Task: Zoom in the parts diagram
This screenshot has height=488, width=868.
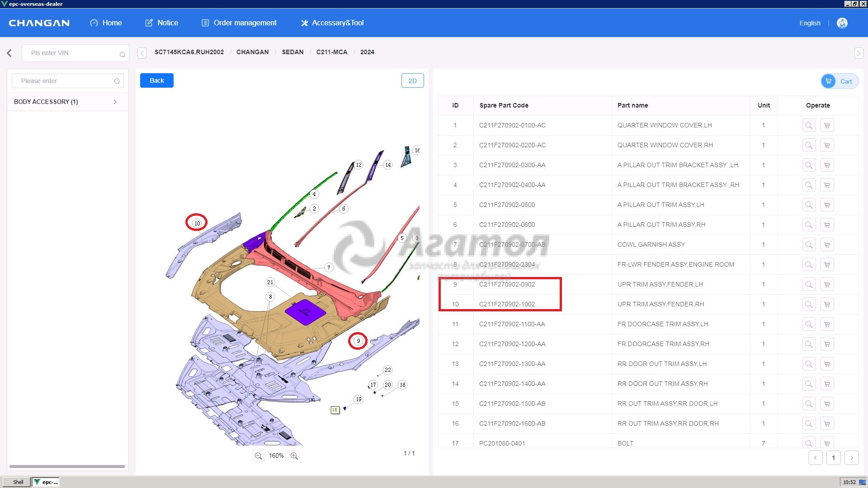Action: tap(294, 456)
